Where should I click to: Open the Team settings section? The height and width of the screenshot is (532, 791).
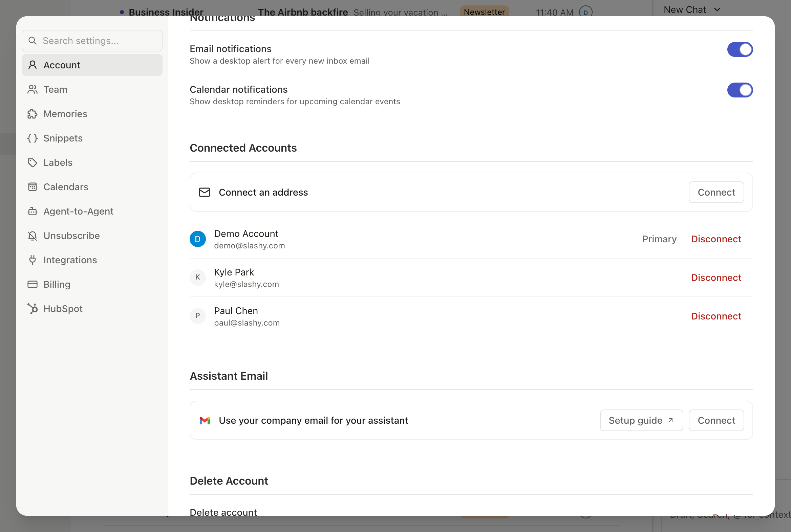pyautogui.click(x=92, y=90)
